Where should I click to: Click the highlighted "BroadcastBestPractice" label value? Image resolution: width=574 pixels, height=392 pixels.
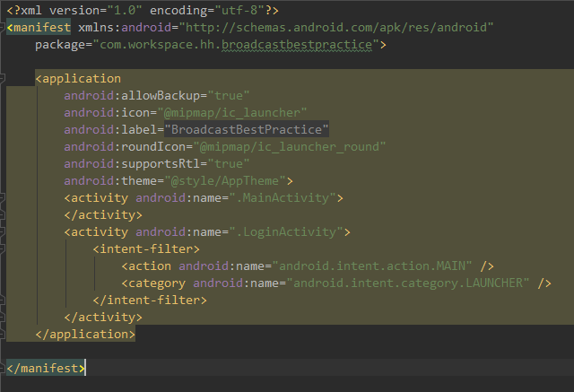pos(247,129)
